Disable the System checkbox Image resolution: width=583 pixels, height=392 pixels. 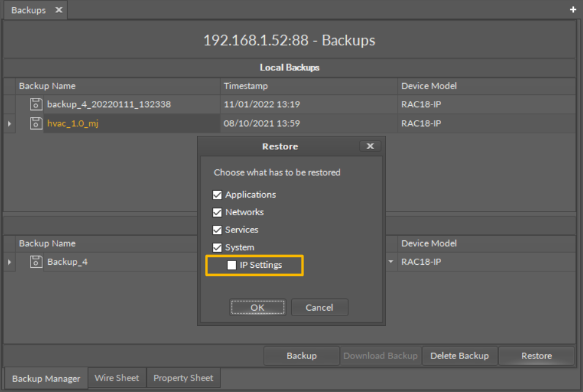tap(217, 248)
